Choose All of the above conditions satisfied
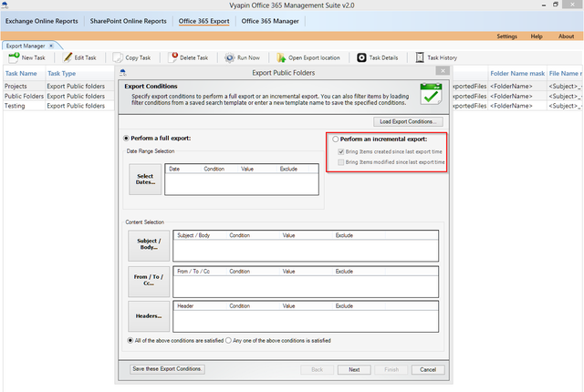This screenshot has height=392, width=584. pyautogui.click(x=130, y=340)
